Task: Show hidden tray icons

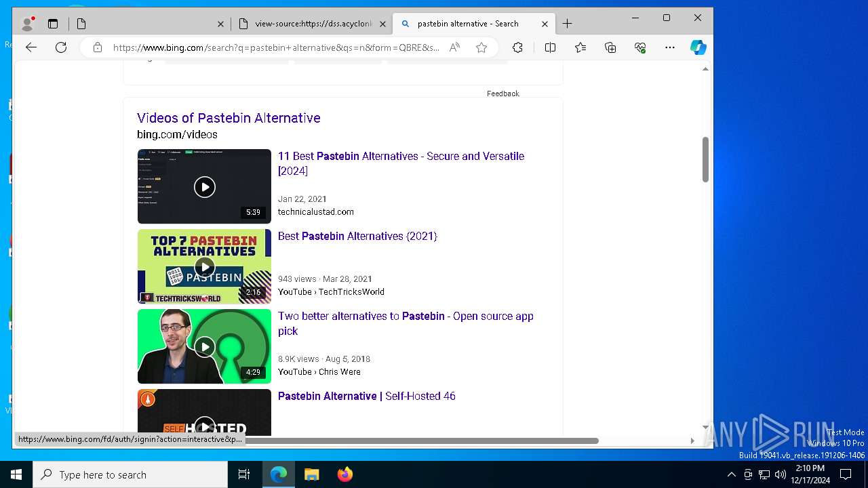Action: pyautogui.click(x=731, y=474)
